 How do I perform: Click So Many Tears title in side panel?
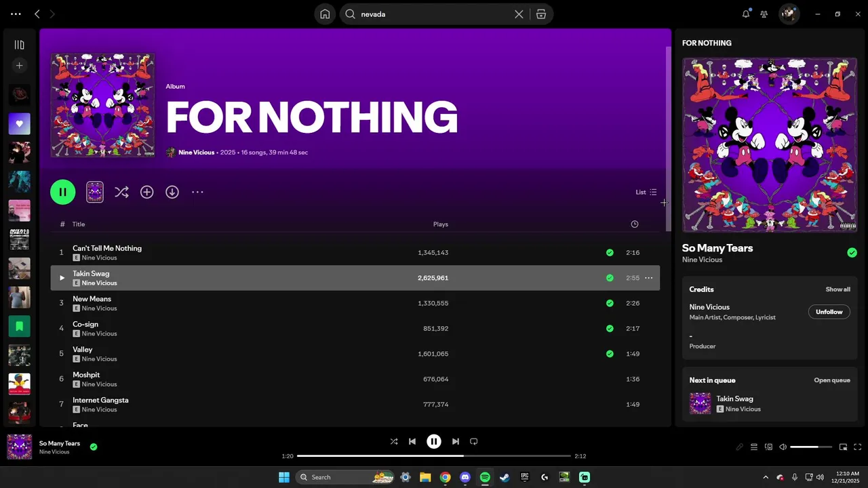pyautogui.click(x=717, y=248)
